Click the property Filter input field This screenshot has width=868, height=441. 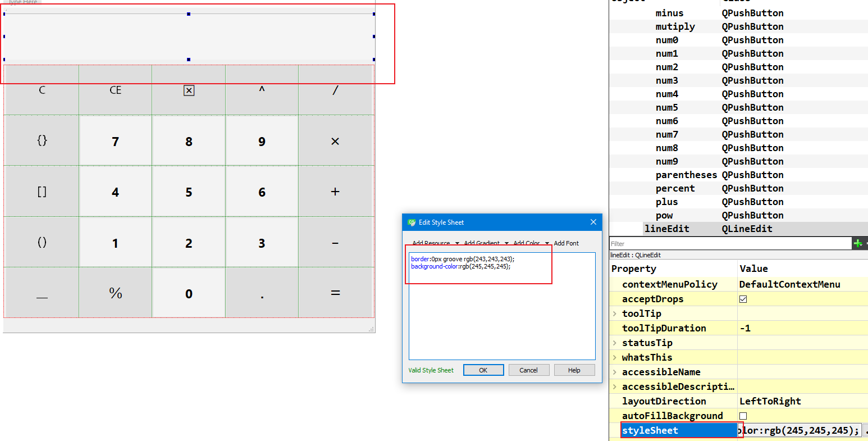(730, 243)
